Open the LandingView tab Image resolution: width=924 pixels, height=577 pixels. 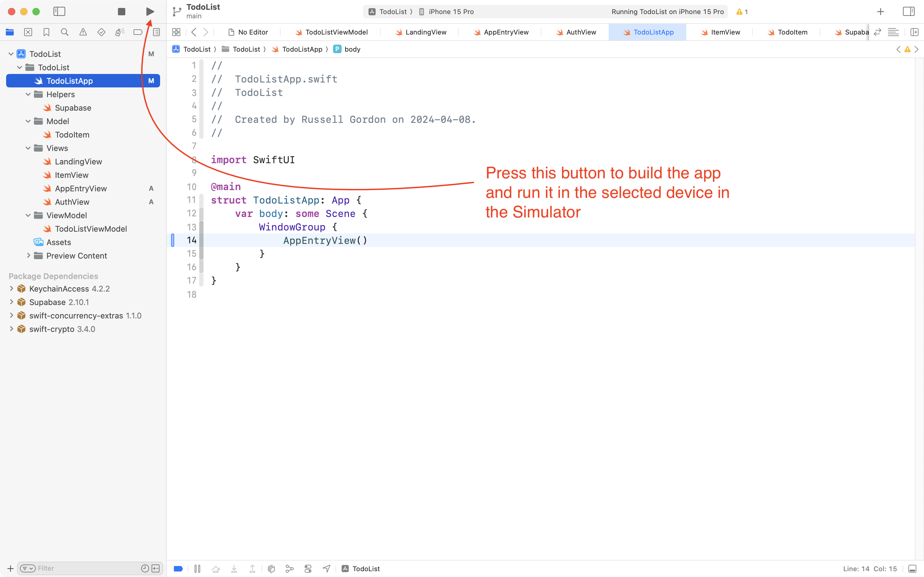[424, 32]
